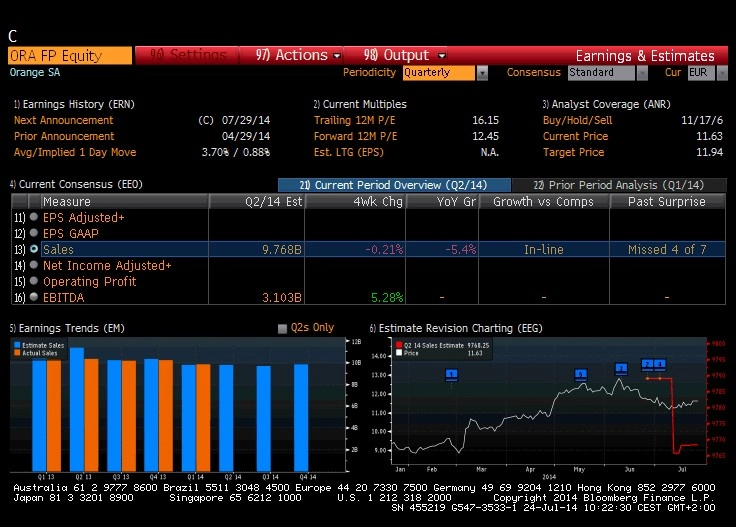The width and height of the screenshot is (736, 527).
Task: Click the Past Surprise column header
Action: pyautogui.click(x=667, y=202)
